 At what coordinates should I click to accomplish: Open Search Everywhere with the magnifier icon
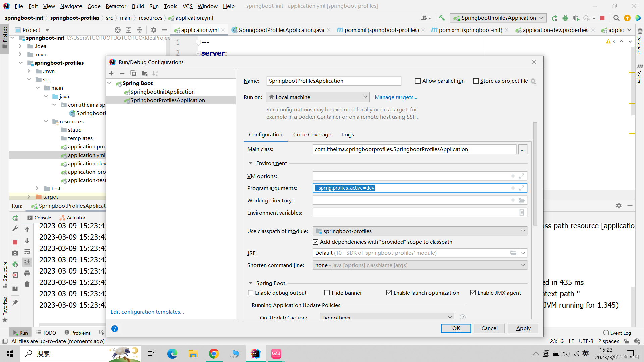616,18
